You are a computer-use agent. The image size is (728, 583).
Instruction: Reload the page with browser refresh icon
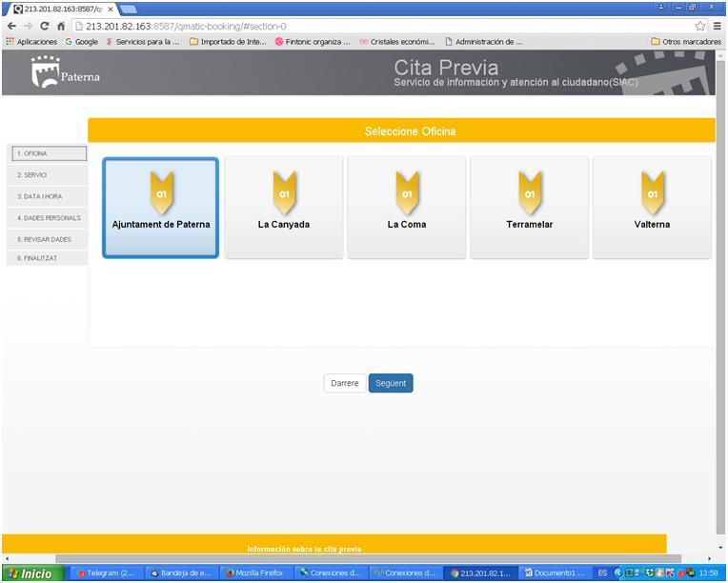pos(44,26)
